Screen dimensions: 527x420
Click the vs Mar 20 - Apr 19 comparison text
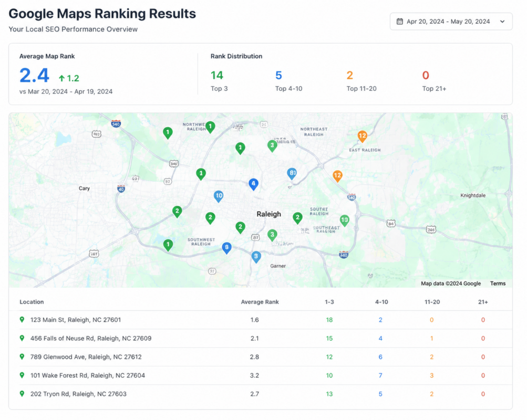pyautogui.click(x=66, y=92)
